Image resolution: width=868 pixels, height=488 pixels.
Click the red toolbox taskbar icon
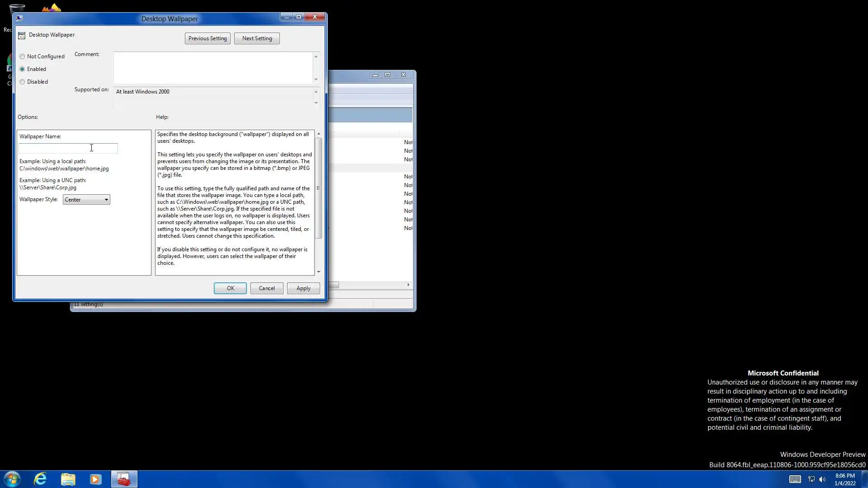(x=124, y=479)
